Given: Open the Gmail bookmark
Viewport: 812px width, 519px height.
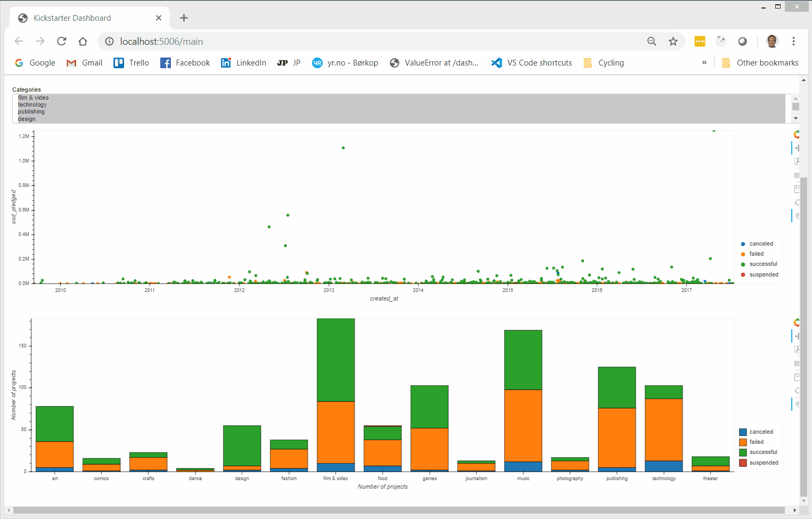Looking at the screenshot, I should click(x=84, y=62).
